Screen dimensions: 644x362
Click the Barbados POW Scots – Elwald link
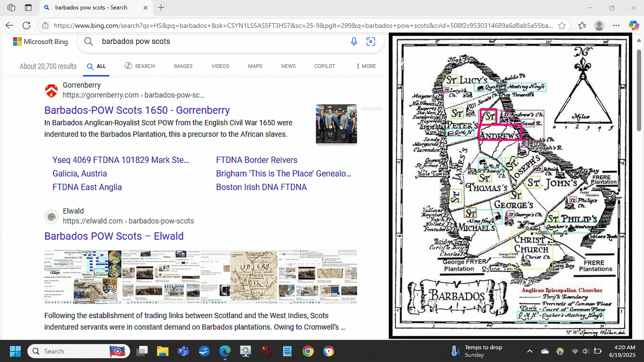tap(114, 236)
